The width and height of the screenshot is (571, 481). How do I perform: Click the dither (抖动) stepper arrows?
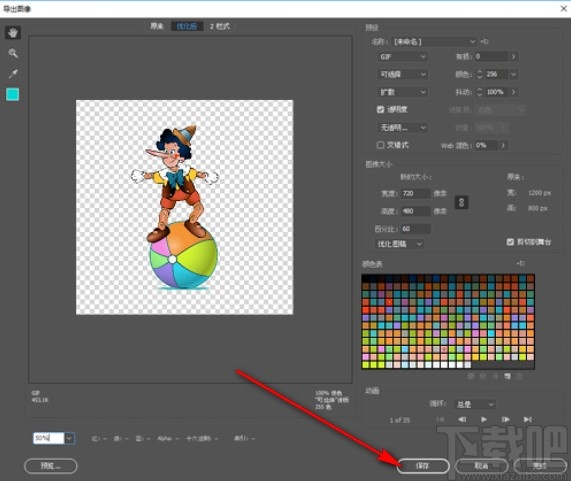pos(480,92)
